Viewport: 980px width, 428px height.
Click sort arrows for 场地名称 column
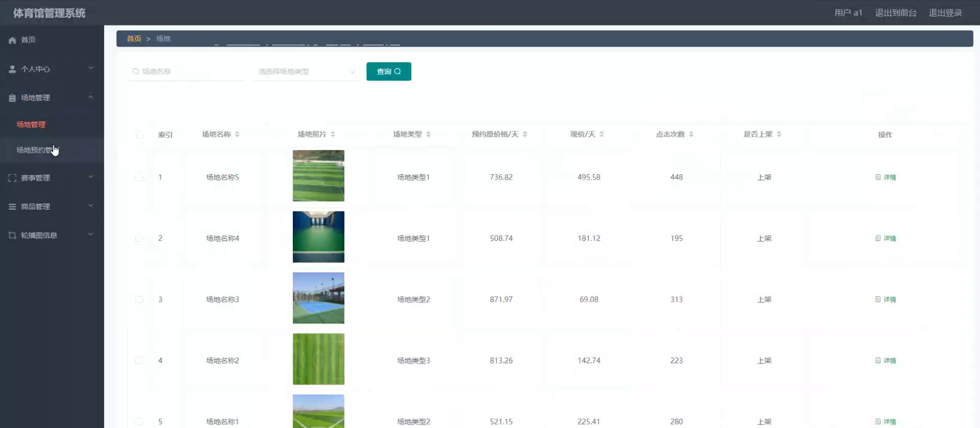coord(237,134)
